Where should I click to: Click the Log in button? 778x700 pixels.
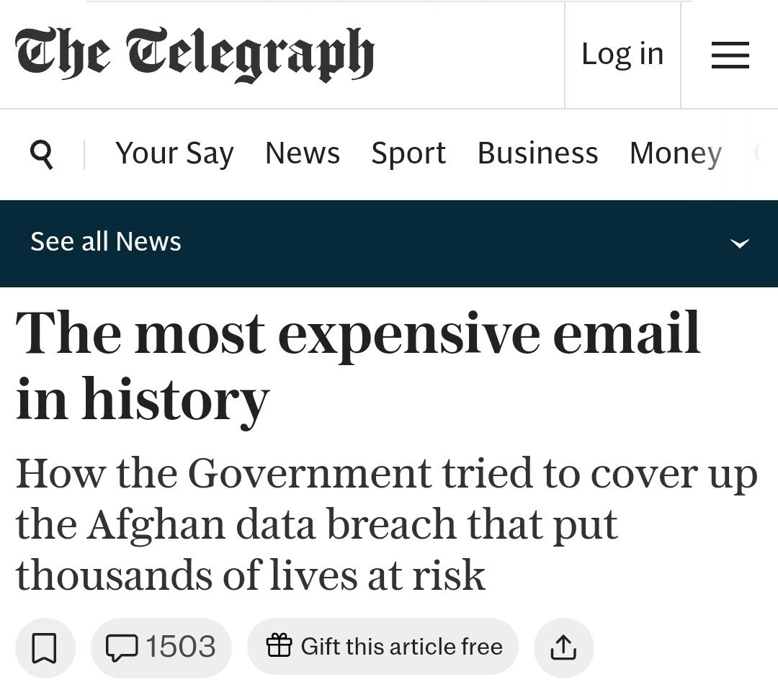[x=622, y=54]
